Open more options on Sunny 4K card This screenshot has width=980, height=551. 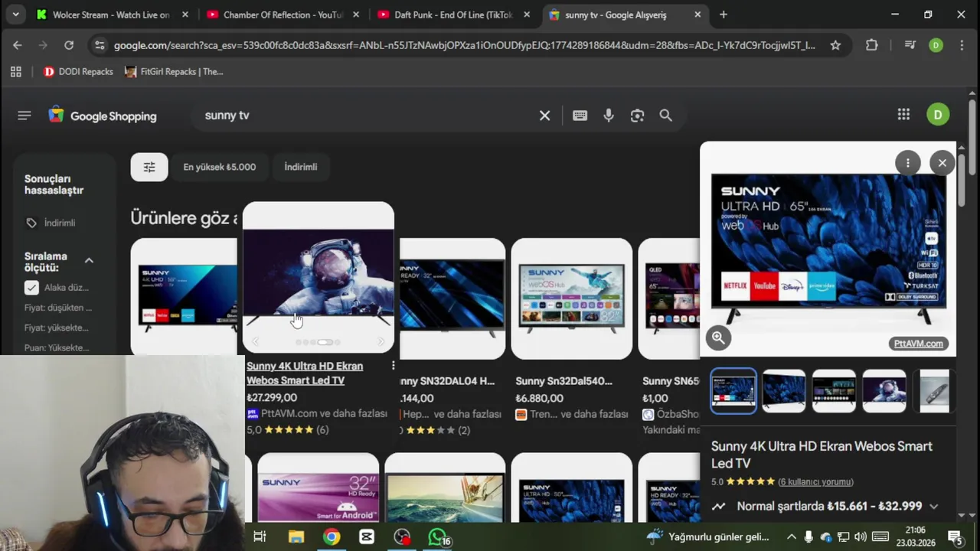coord(393,366)
